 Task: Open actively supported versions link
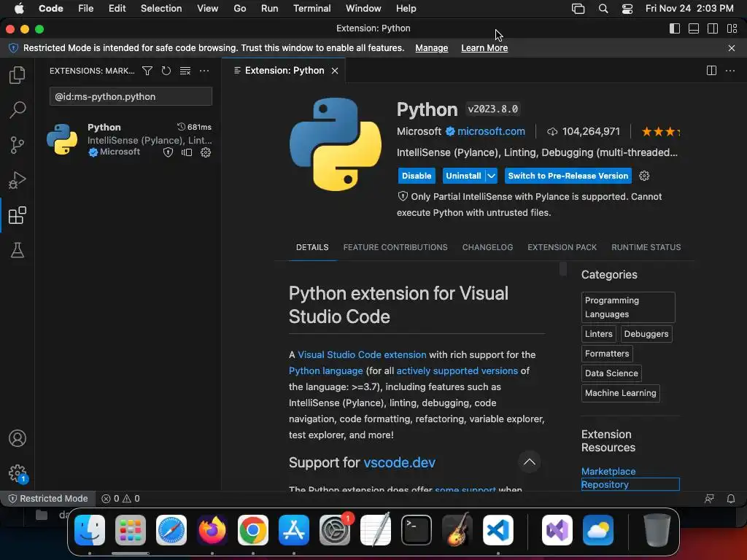[457, 371]
